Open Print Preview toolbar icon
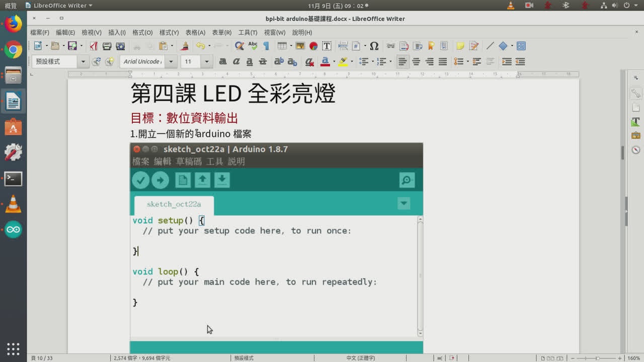Viewport: 644px width, 362px height. coord(120,46)
